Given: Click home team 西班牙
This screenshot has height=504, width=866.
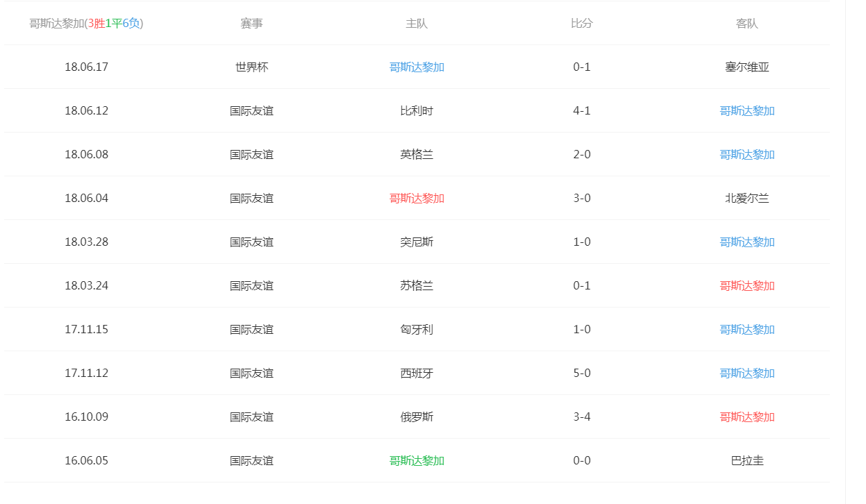Looking at the screenshot, I should pyautogui.click(x=417, y=373).
